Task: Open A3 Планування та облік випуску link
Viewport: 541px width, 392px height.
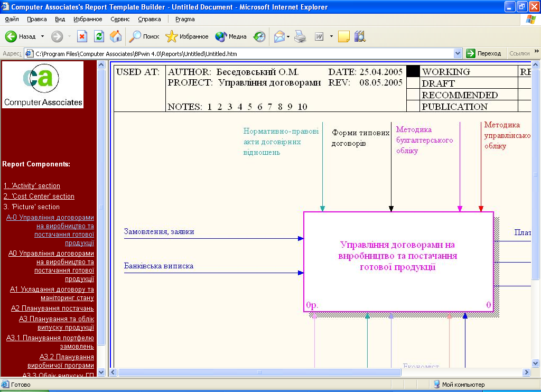Action: pos(56,323)
